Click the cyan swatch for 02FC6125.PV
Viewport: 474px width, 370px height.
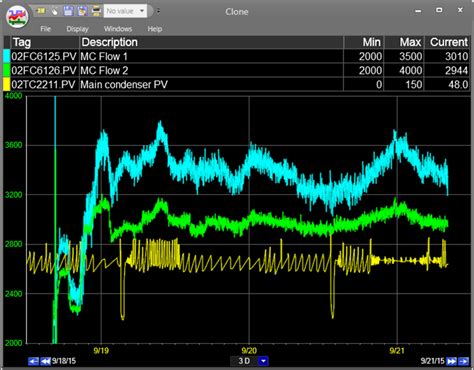click(7, 56)
